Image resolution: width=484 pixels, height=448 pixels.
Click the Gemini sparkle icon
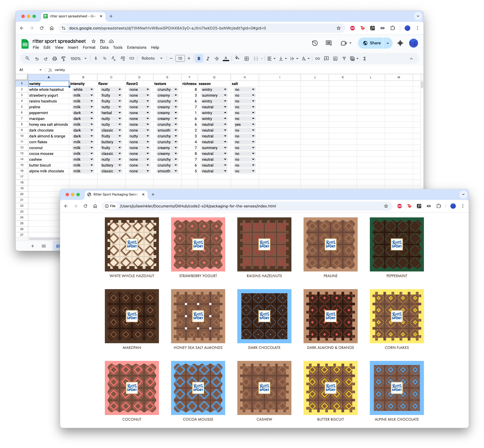pos(400,43)
